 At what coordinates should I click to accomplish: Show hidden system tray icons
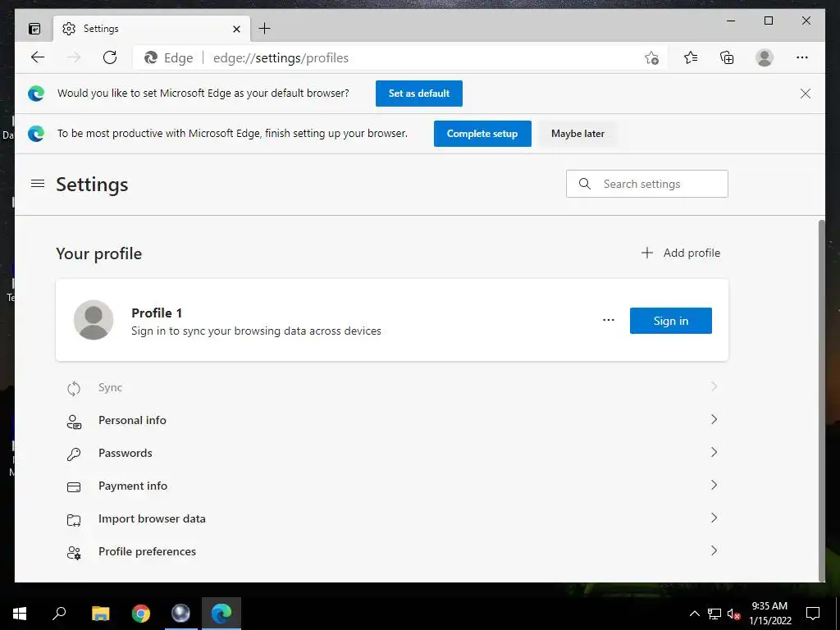(694, 614)
